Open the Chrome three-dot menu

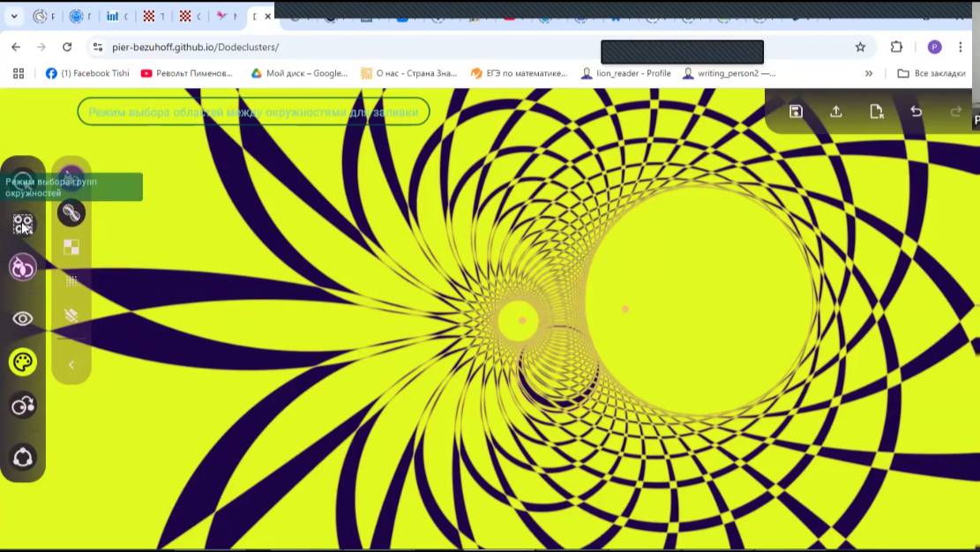[961, 47]
